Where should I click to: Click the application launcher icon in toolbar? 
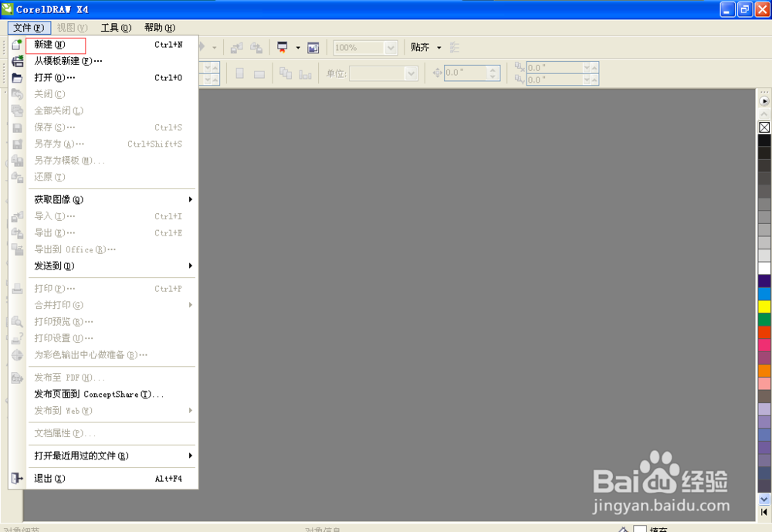click(x=282, y=47)
